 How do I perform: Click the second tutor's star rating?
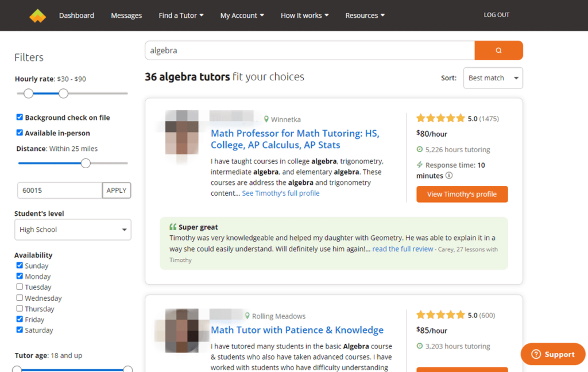tap(440, 315)
